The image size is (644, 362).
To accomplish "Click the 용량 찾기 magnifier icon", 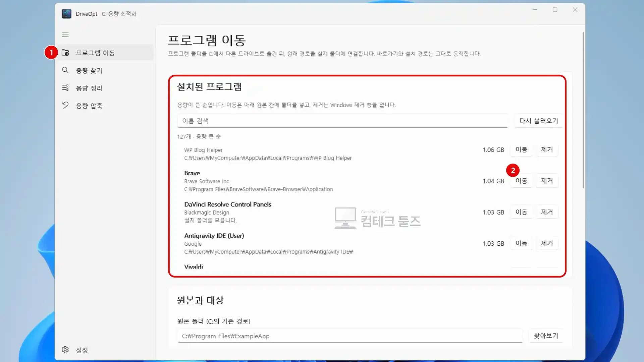I will (65, 70).
